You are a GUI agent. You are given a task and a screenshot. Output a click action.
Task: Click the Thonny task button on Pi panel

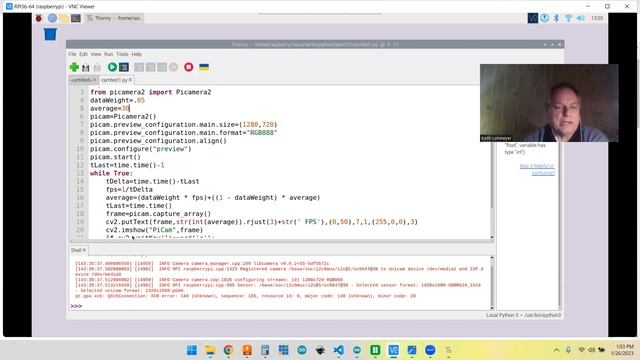114,18
